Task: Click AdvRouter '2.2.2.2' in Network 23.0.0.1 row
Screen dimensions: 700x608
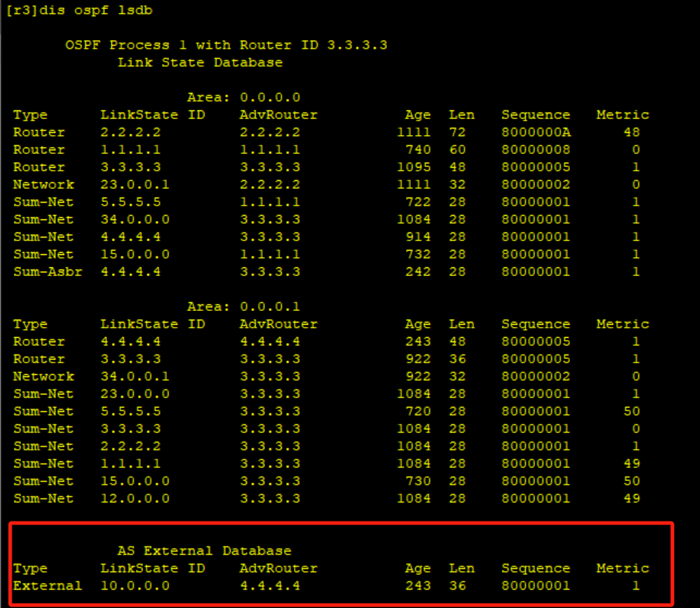Action: coord(270,185)
